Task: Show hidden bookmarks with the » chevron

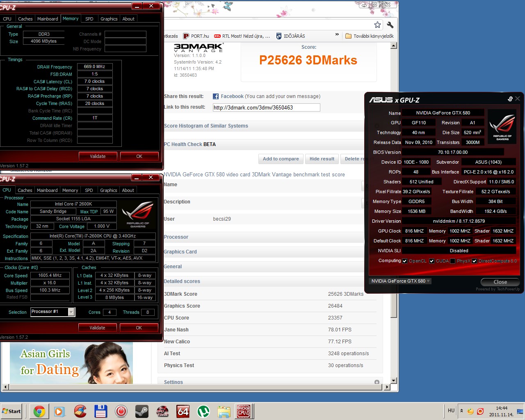Action: 337,34
